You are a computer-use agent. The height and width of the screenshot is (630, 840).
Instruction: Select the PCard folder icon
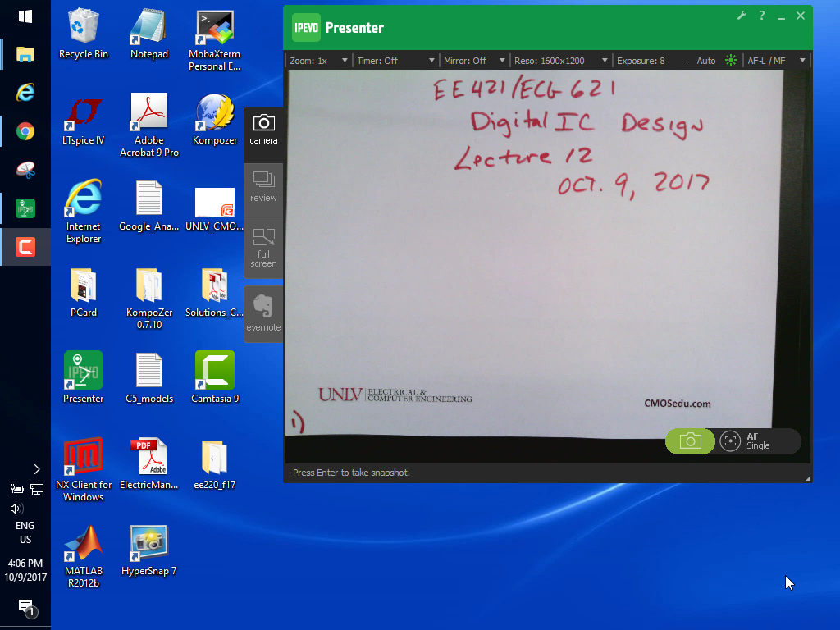pos(83,293)
